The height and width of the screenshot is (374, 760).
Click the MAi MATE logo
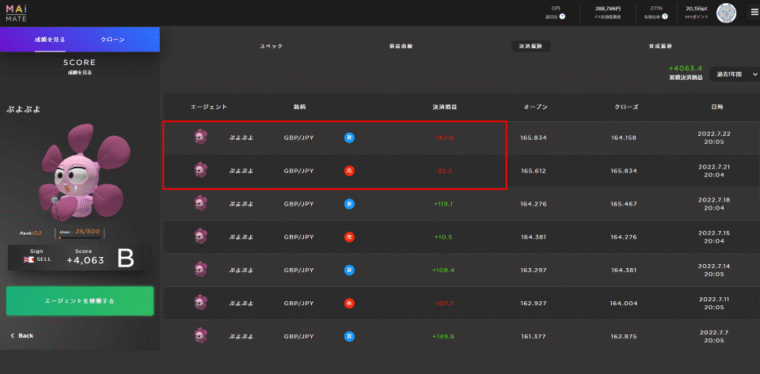pyautogui.click(x=16, y=13)
